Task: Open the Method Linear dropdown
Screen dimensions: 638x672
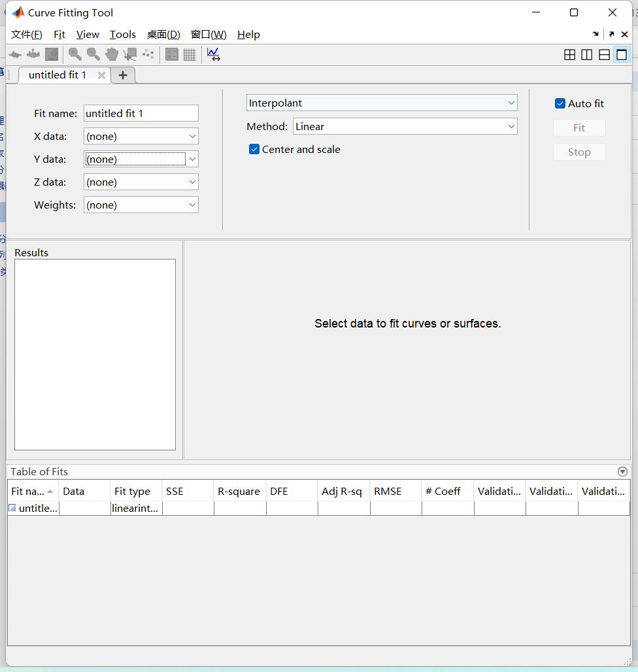Action: coord(405,126)
